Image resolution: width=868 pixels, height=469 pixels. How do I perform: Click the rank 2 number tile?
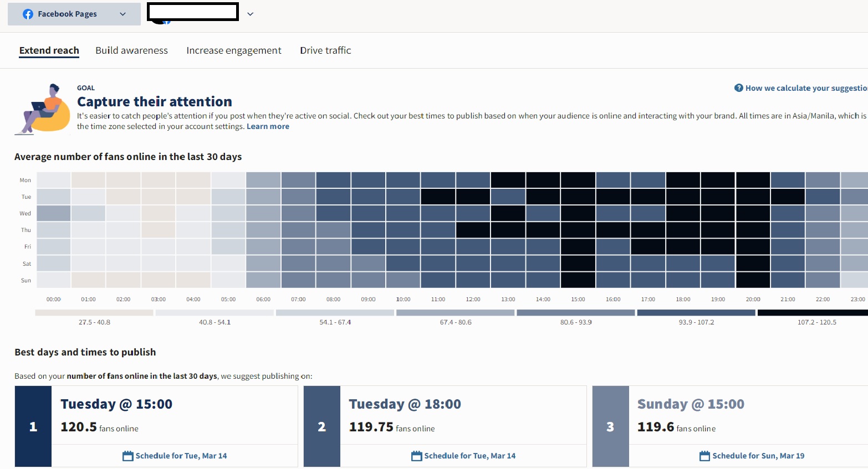pyautogui.click(x=322, y=426)
